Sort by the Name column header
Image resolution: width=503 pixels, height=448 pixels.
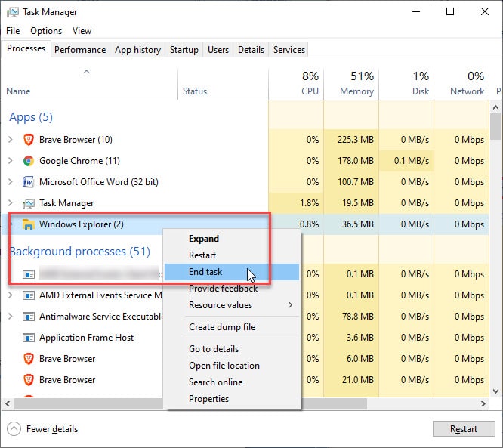[x=90, y=83]
